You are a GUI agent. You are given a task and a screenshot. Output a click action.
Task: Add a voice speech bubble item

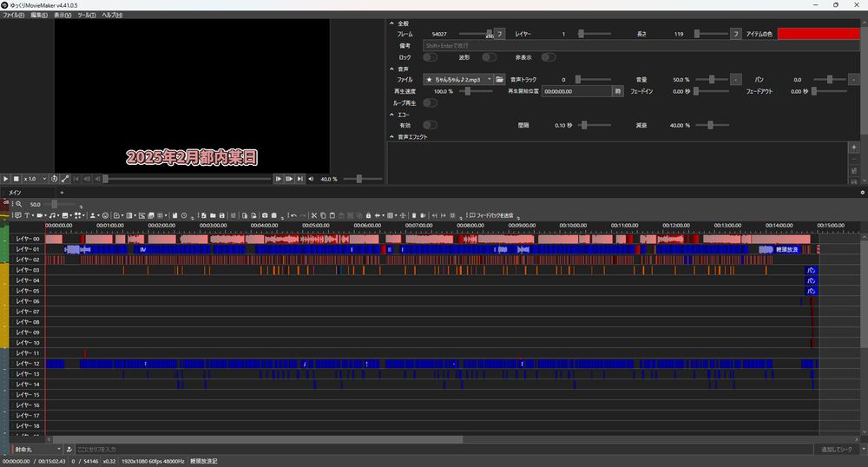pyautogui.click(x=17, y=215)
